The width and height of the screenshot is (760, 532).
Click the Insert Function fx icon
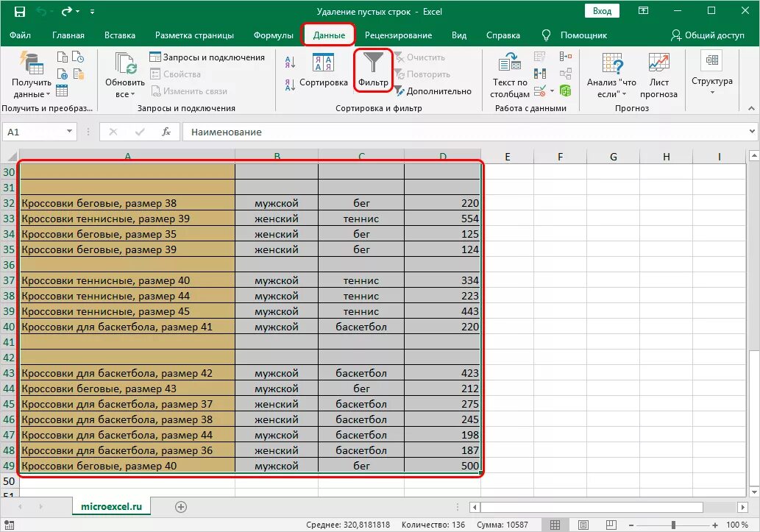pos(166,132)
